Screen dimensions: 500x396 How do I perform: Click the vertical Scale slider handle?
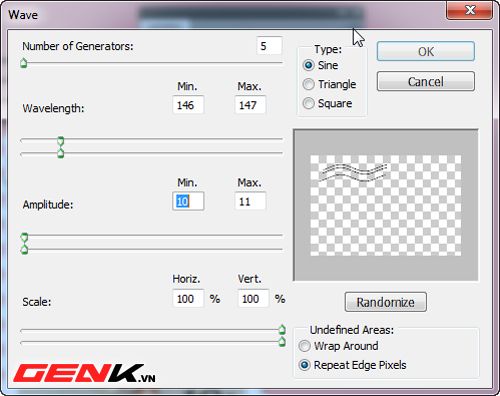point(282,342)
